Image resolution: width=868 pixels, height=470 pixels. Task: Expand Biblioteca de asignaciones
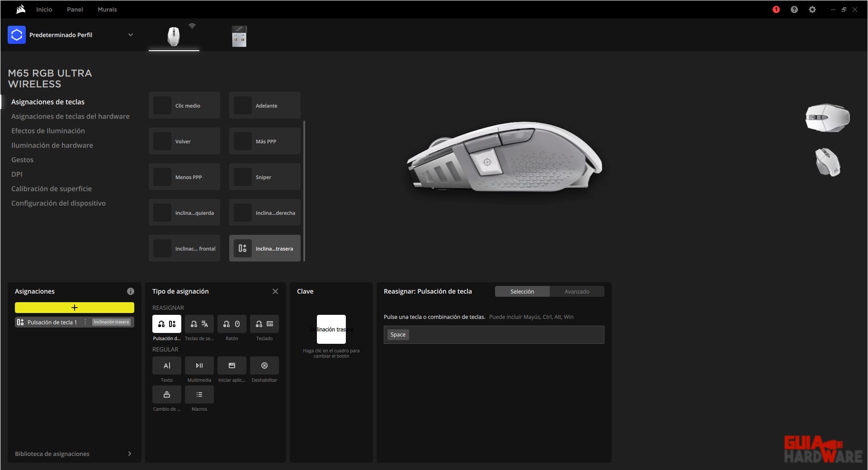(73, 454)
